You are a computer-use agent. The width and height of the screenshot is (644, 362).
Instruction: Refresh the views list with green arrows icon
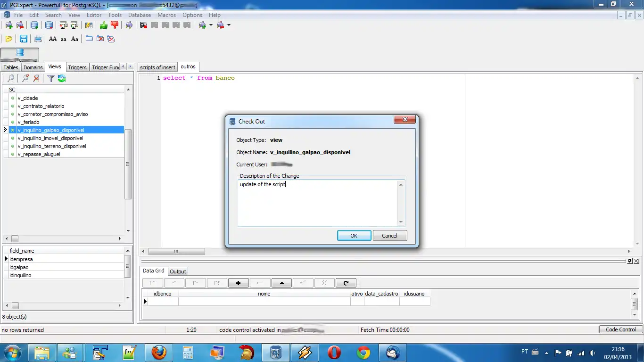coord(62,79)
